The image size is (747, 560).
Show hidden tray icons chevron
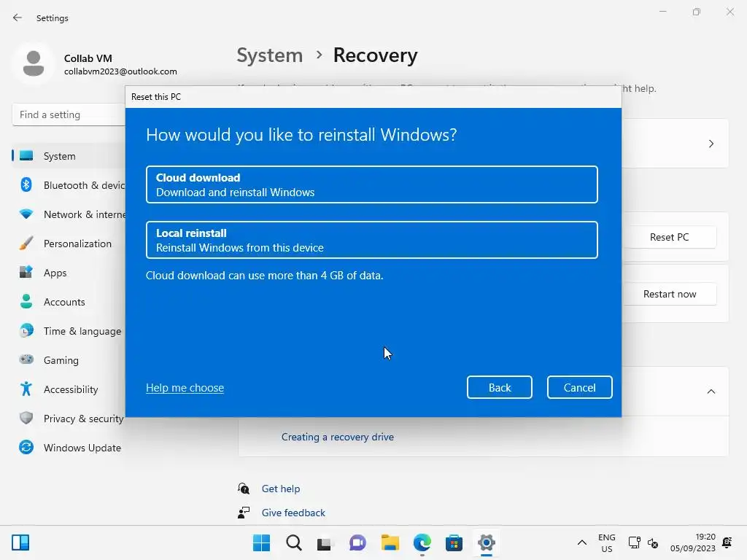tap(581, 542)
